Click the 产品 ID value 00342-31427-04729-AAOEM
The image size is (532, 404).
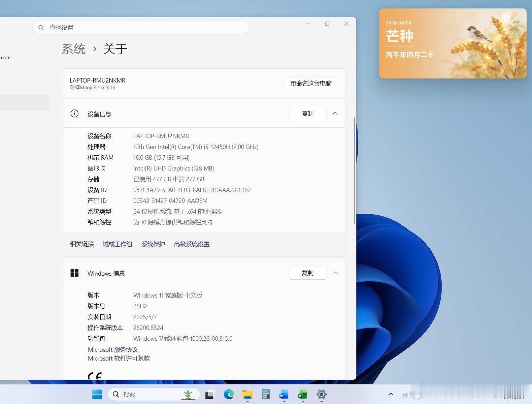(x=170, y=201)
